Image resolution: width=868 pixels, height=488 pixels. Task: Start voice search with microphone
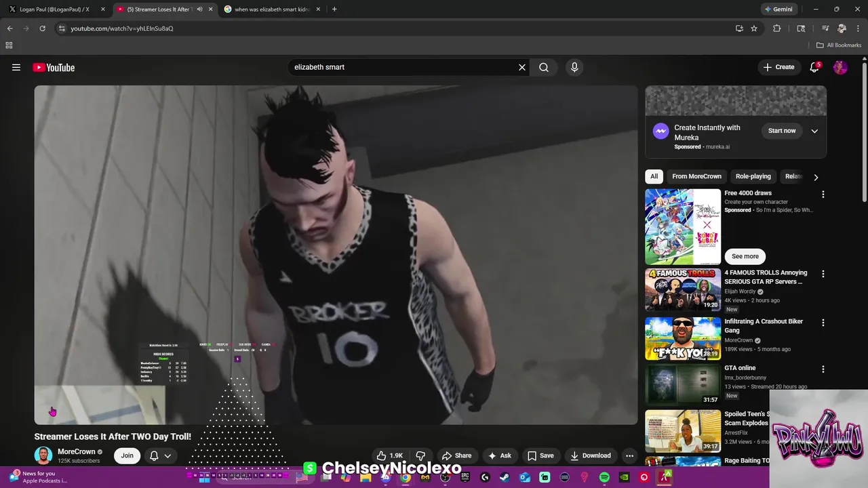(x=574, y=67)
